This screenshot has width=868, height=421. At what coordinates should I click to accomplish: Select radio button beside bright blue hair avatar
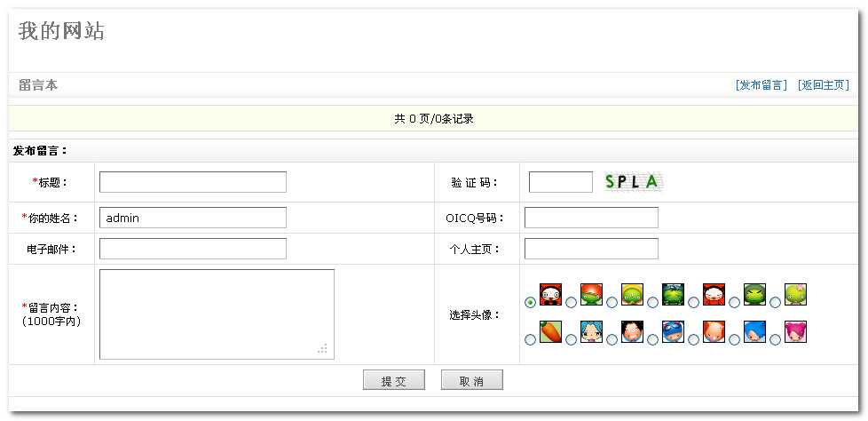pyautogui.click(x=734, y=339)
